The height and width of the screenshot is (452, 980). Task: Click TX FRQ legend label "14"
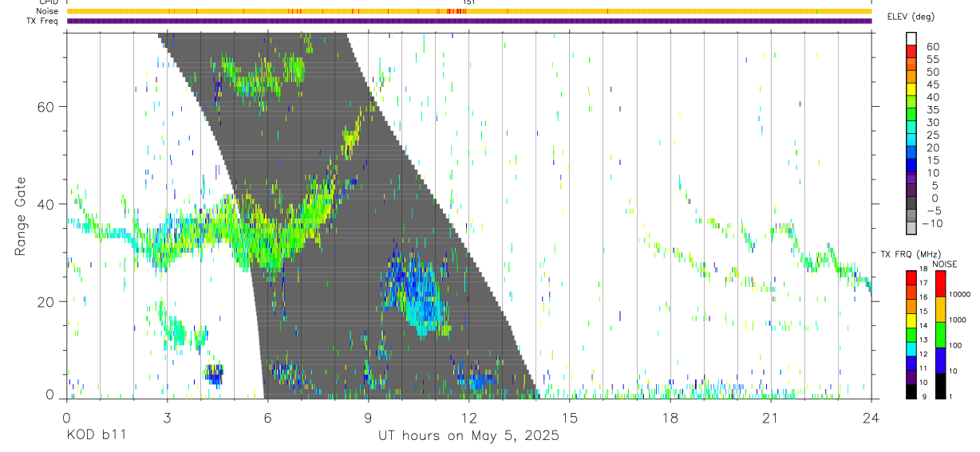923,325
